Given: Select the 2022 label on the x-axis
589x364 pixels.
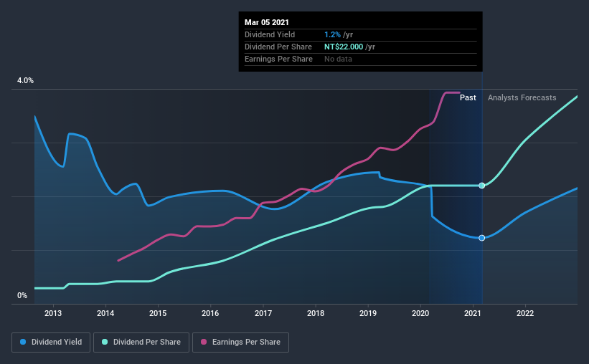Looking at the screenshot, I should 525,313.
